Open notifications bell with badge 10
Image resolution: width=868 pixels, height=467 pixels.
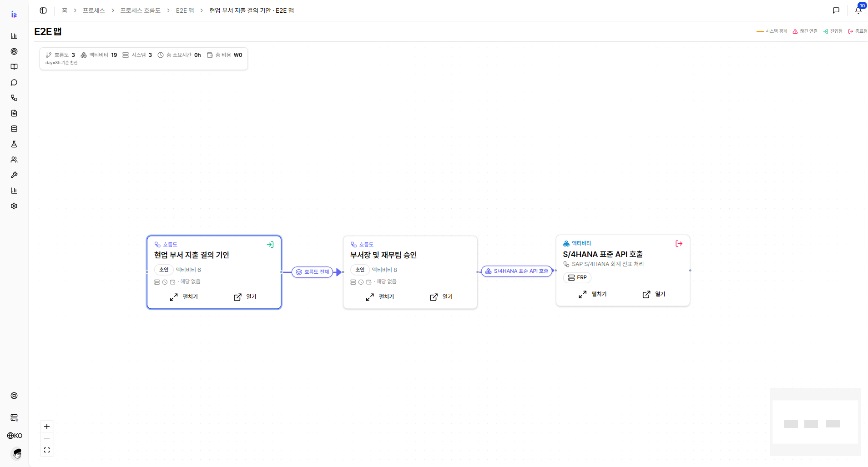tap(858, 10)
